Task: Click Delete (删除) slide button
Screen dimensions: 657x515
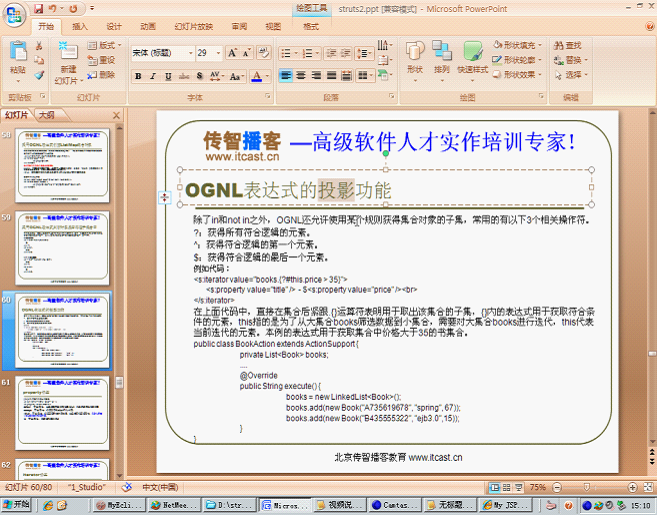Action: 102,75
